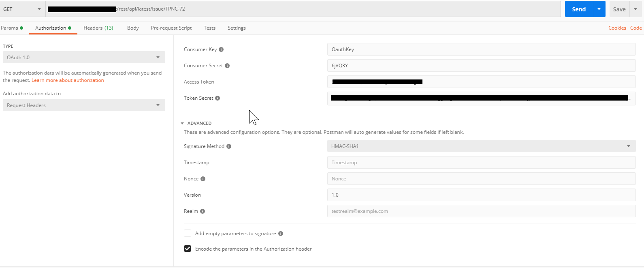Click the Consumer Key input field
The height and width of the screenshot is (268, 644).
[481, 49]
